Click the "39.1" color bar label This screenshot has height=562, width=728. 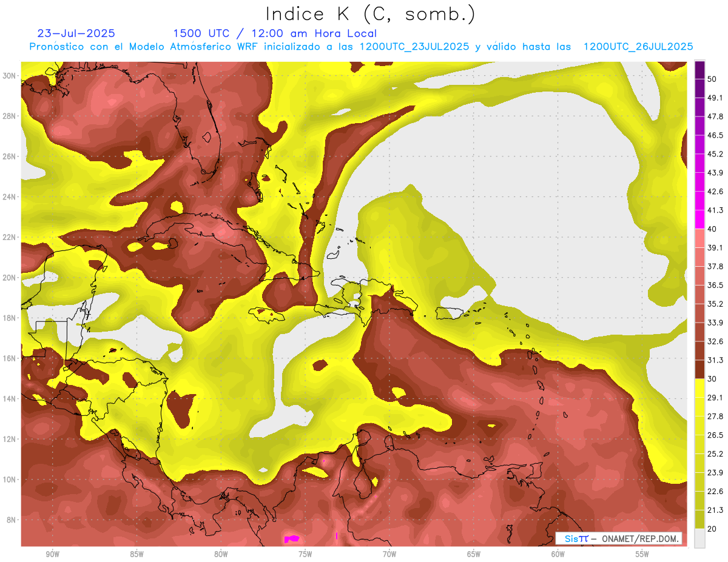coord(715,247)
